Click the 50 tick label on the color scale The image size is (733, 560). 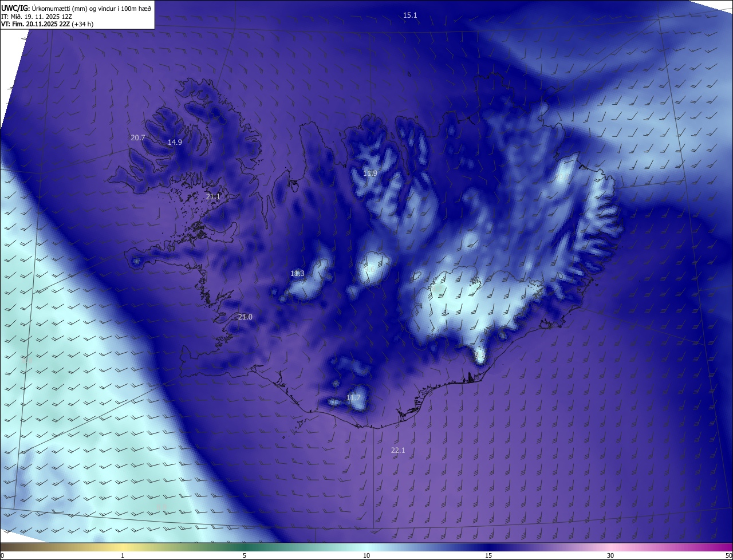[728, 555]
